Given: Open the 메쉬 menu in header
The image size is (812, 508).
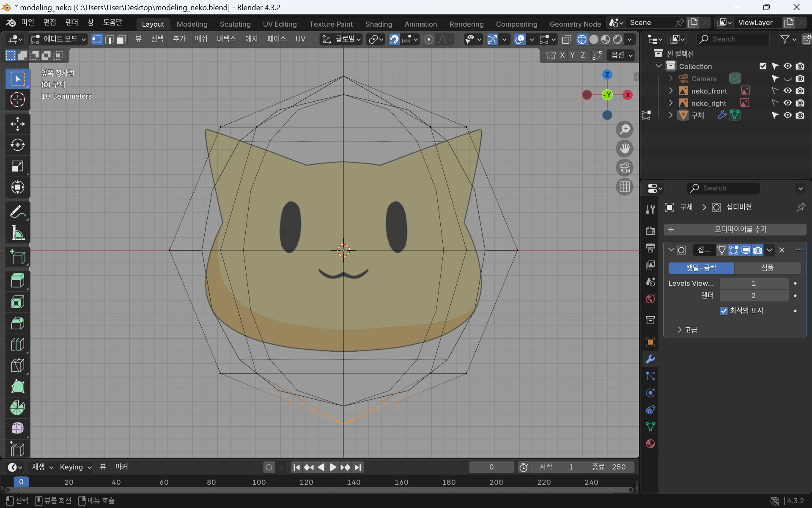Looking at the screenshot, I should (201, 39).
